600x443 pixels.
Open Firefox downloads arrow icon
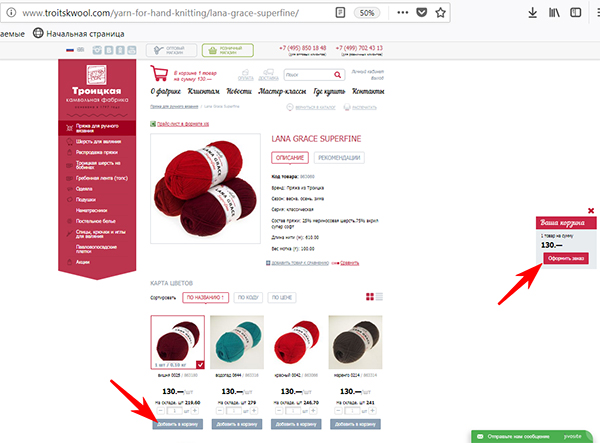pyautogui.click(x=532, y=13)
